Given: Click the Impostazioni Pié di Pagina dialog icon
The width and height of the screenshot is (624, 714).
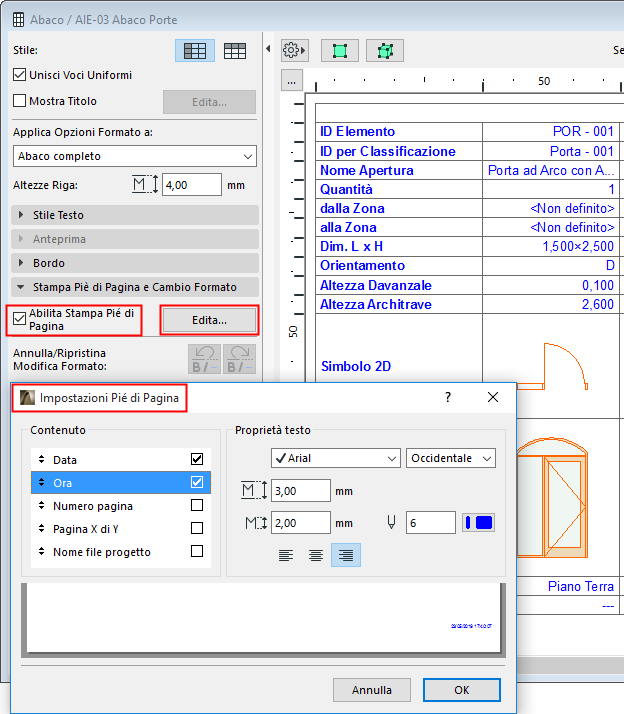Looking at the screenshot, I should pos(27,398).
